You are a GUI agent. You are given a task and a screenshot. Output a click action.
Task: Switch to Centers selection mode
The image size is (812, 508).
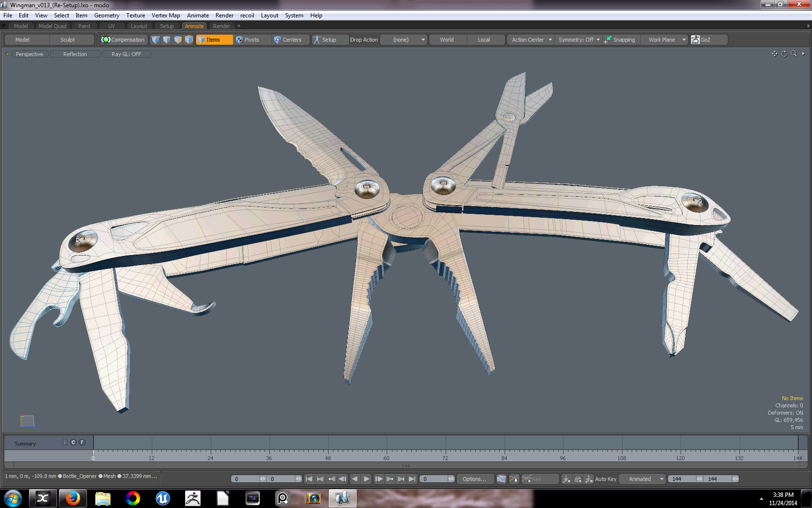pos(291,40)
